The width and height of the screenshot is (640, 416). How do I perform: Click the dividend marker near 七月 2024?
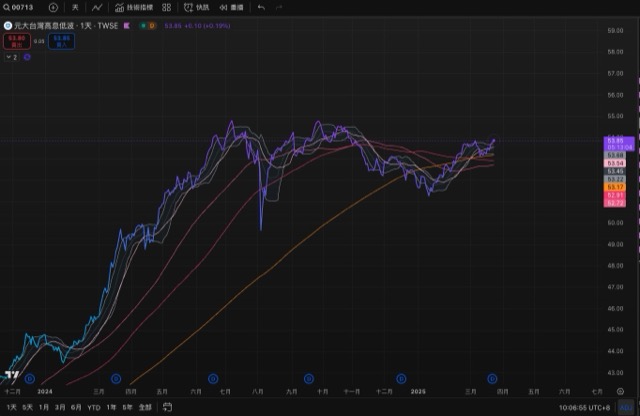click(213, 379)
